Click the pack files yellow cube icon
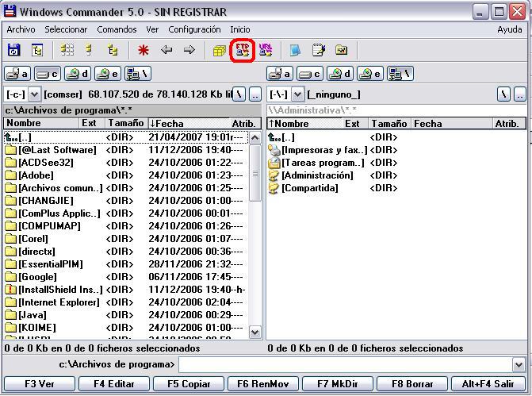This screenshot has height=396, width=532. click(219, 51)
